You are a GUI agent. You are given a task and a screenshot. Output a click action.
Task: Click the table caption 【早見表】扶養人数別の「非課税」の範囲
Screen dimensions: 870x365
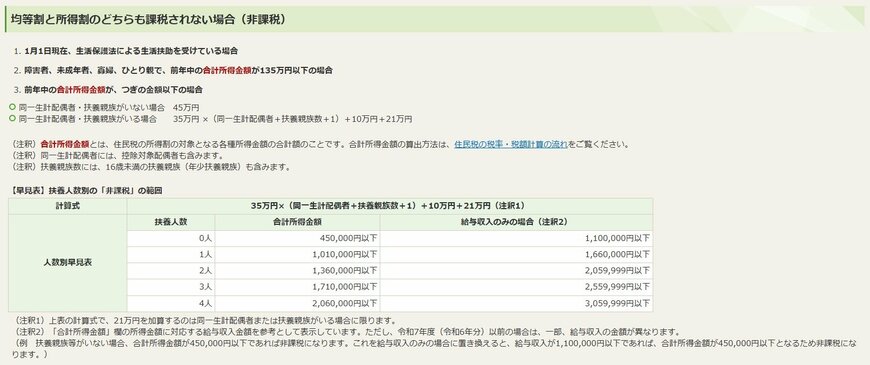pyautogui.click(x=87, y=190)
